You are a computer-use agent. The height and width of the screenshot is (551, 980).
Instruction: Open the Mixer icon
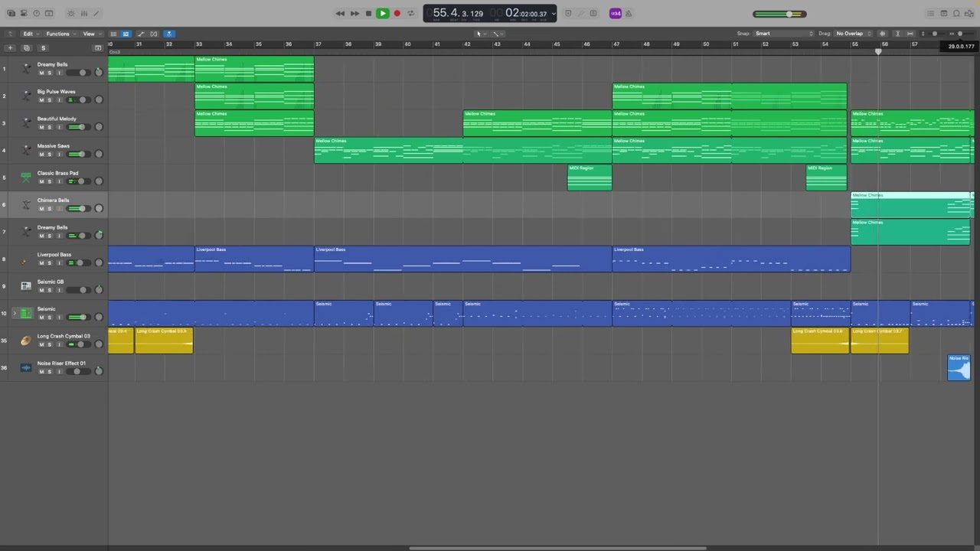pos(84,13)
